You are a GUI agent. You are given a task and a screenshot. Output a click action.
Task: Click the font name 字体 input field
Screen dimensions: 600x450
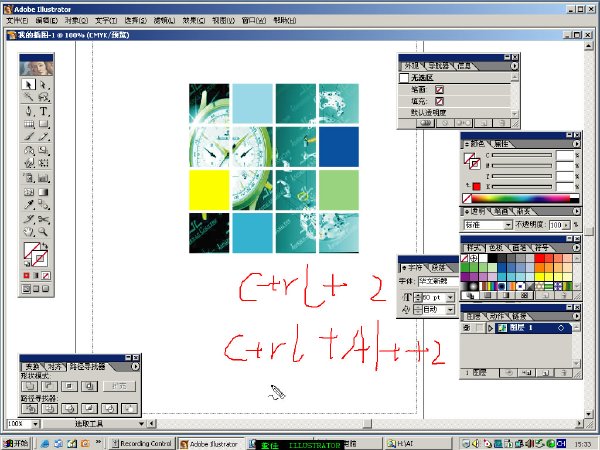tap(438, 281)
